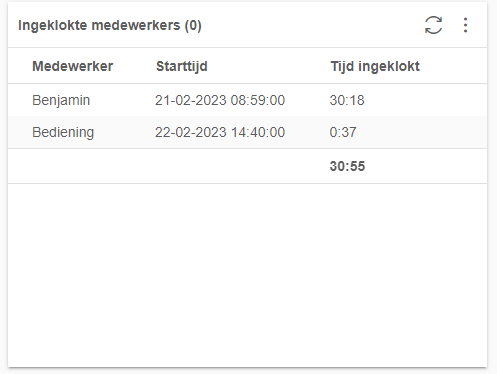
Task: Click start time 21-02-2023 08:59:00
Action: tap(220, 100)
